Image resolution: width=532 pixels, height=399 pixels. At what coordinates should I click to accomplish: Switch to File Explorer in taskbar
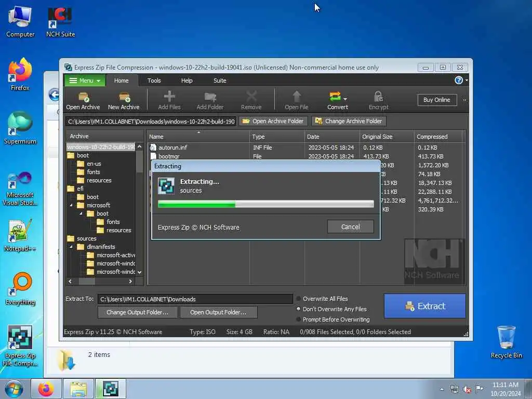78,389
